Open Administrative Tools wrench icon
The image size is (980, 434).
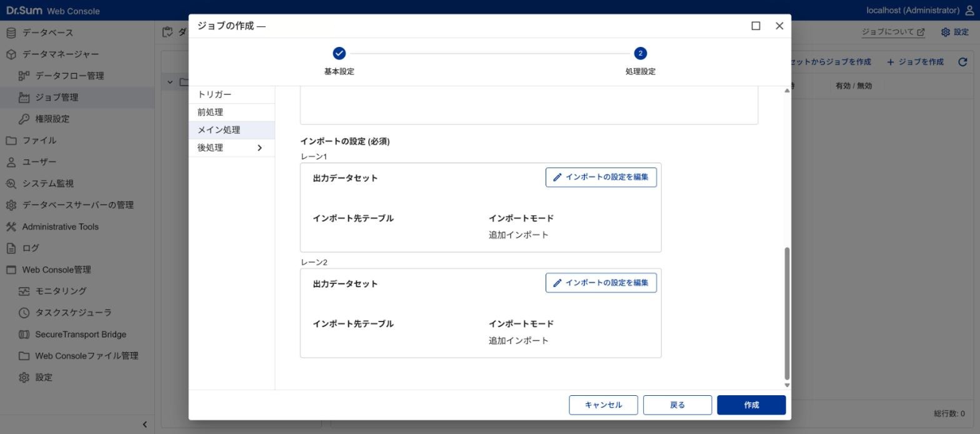point(11,226)
